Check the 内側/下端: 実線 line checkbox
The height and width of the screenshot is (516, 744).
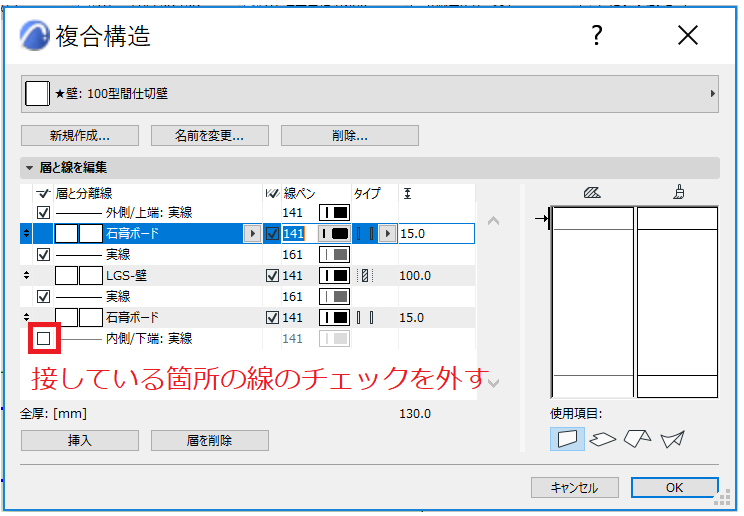44,338
